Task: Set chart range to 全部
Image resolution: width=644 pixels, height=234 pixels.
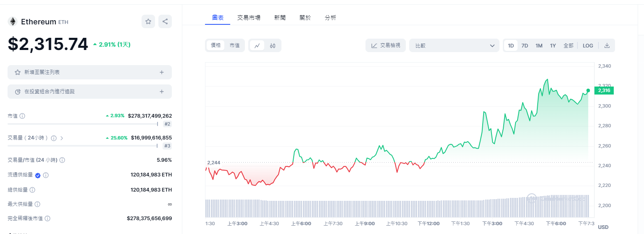Action: click(x=568, y=45)
